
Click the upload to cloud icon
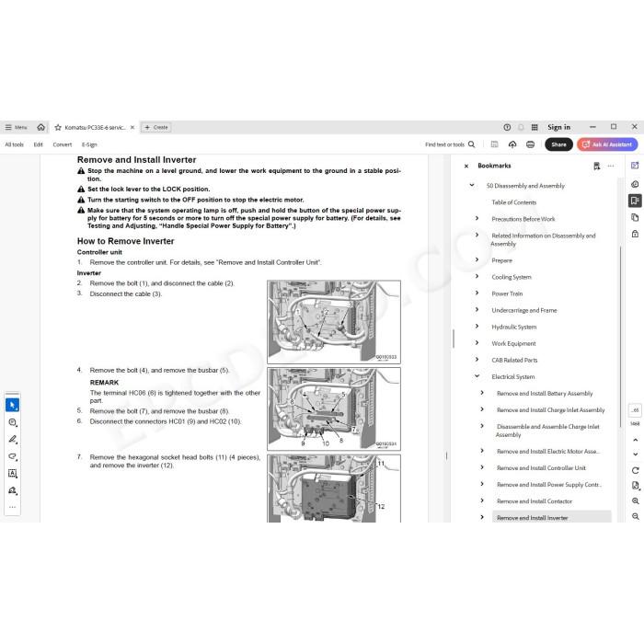[x=512, y=144]
